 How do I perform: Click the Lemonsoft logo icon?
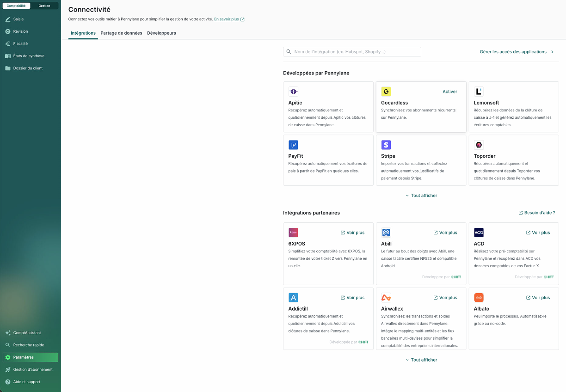479,92
